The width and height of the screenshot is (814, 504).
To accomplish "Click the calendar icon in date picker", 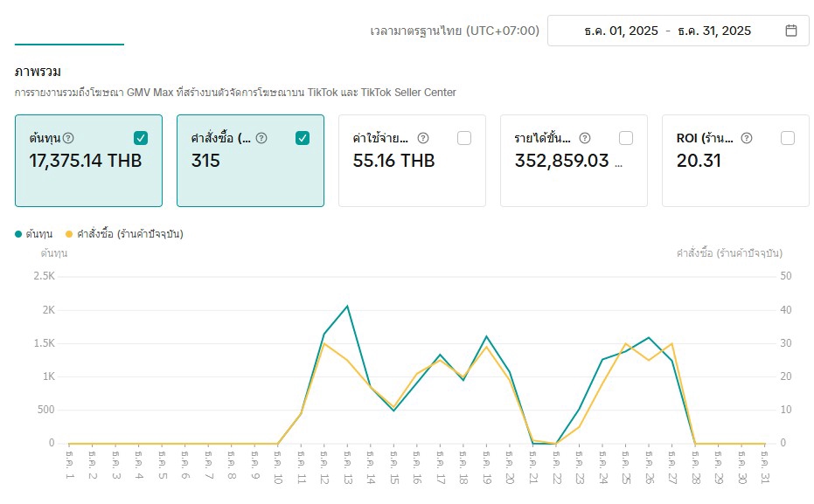I will point(790,31).
